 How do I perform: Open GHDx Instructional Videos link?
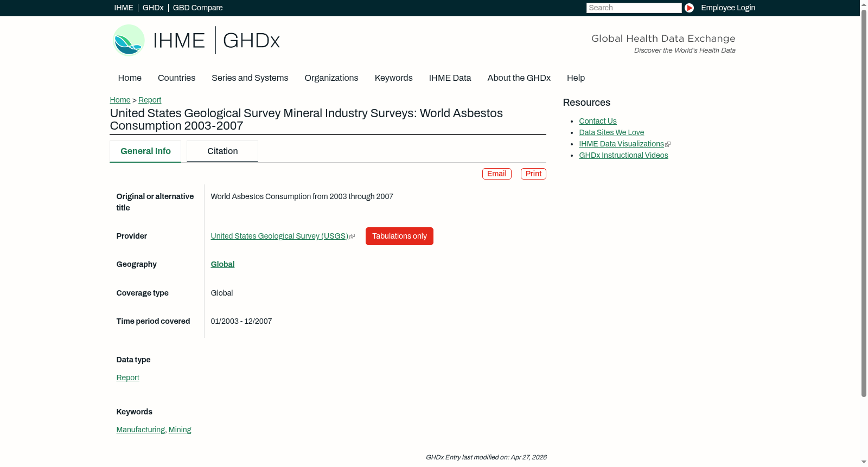623,155
